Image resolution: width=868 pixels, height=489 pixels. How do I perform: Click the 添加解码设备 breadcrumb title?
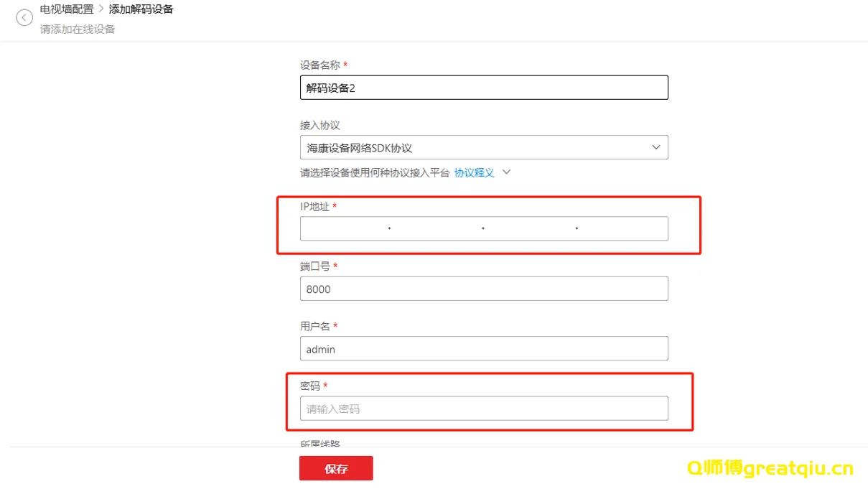click(141, 9)
